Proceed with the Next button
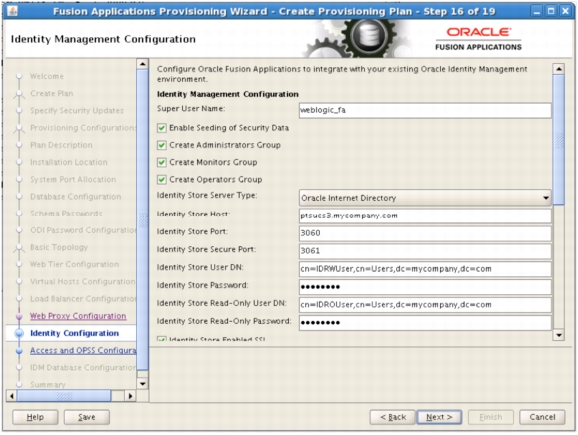Viewport: 578px width, 435px height. [x=439, y=417]
